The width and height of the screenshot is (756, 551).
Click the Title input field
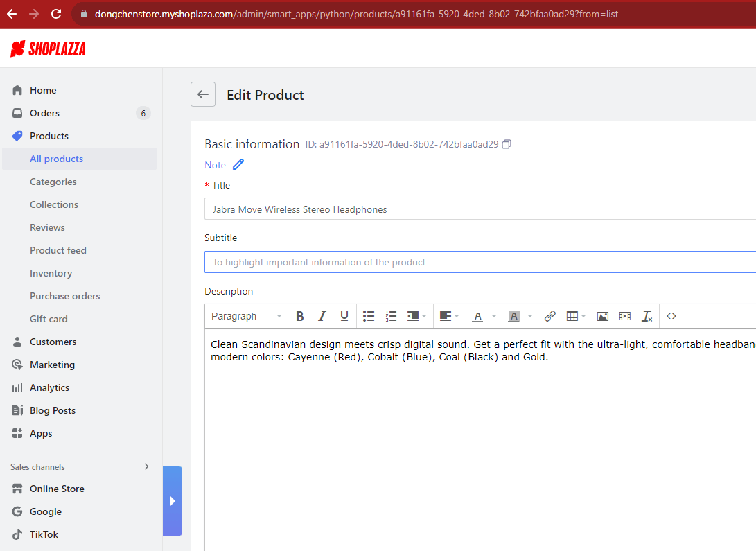coord(480,209)
